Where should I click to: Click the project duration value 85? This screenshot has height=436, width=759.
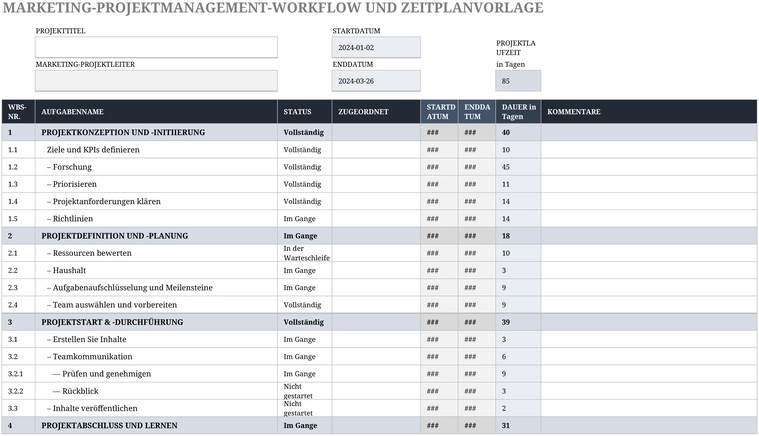(x=518, y=80)
